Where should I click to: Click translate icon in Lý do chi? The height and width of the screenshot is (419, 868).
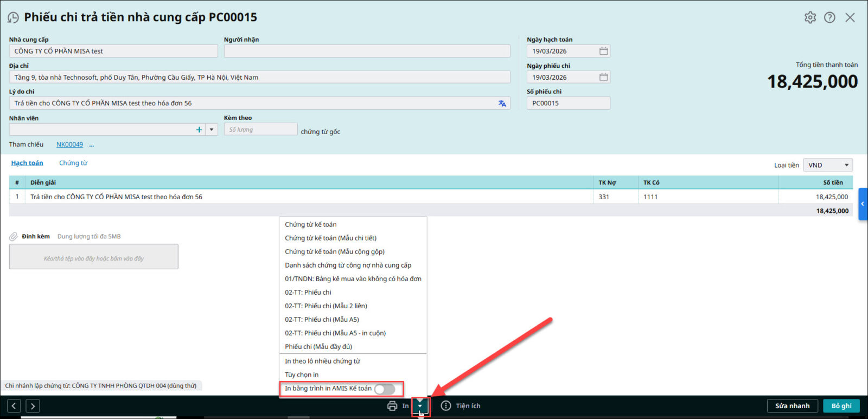click(502, 103)
